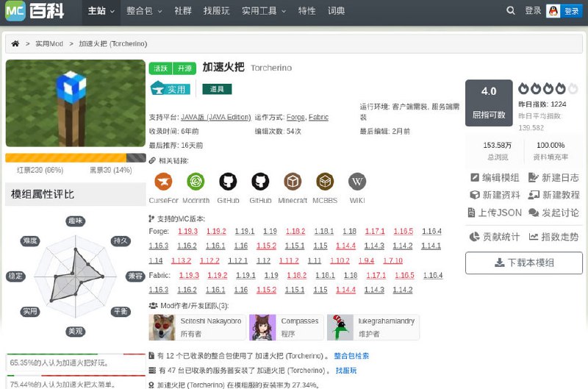Screen dimensions: 588x389
Task: Open 指数走势 chart
Action: coord(554,237)
